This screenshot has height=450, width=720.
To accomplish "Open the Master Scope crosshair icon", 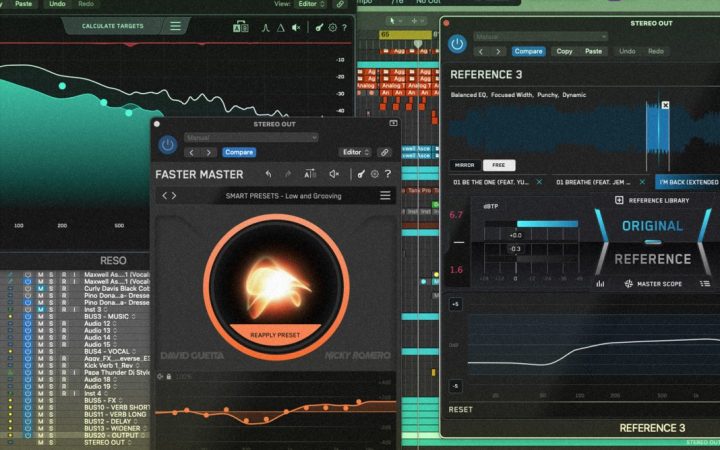I will tap(629, 284).
